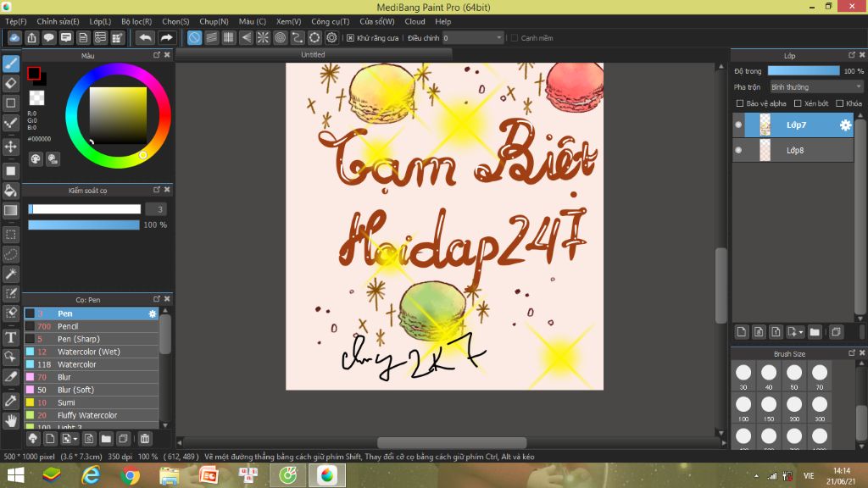Open Lớp(L) menu

tap(100, 21)
